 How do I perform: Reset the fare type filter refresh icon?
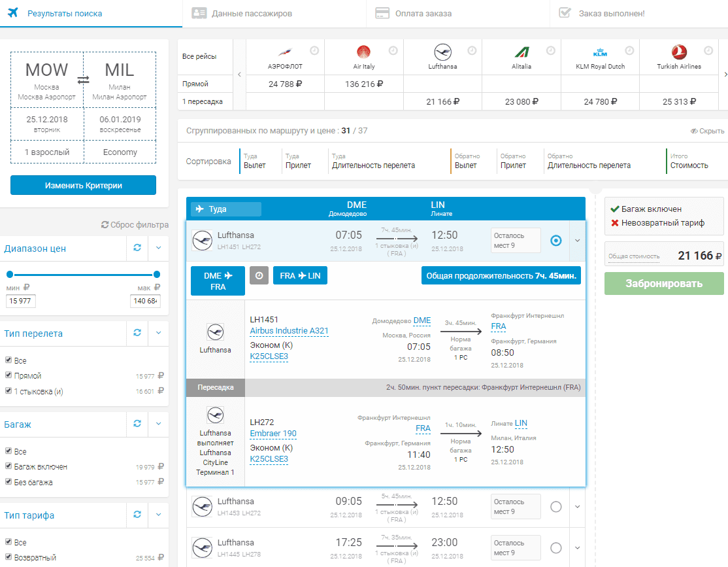tap(137, 515)
